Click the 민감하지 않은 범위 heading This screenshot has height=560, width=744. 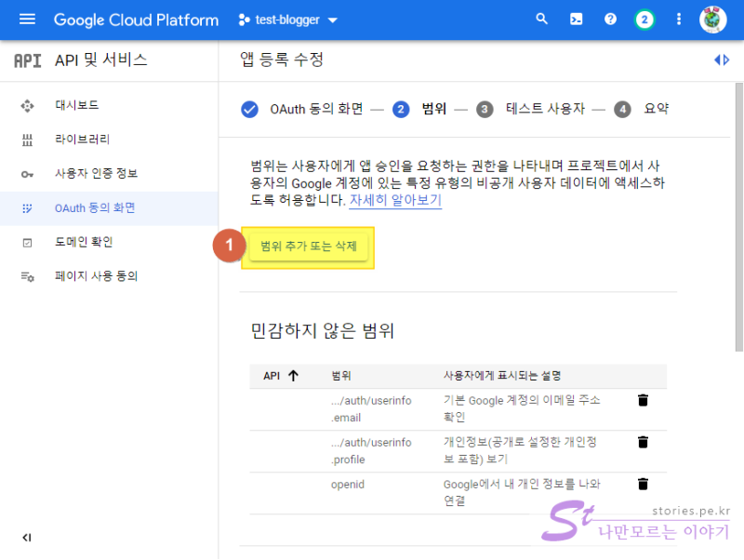tap(322, 331)
